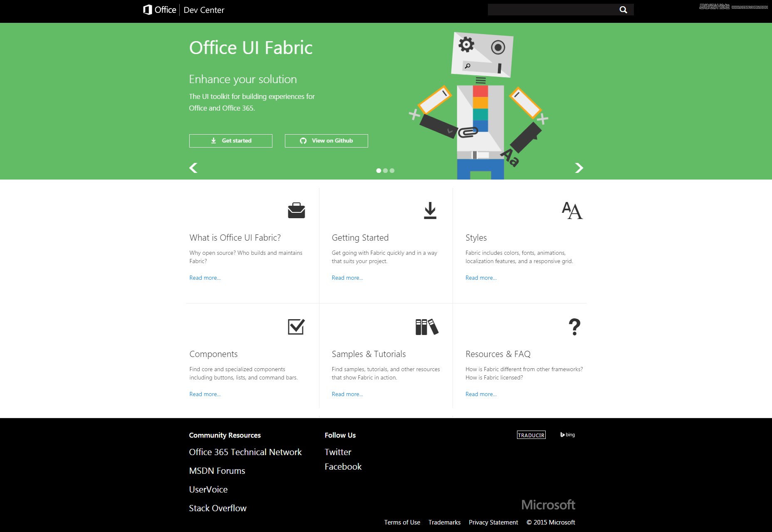Click Read more under Samples & Tutorials
This screenshot has width=772, height=532.
point(347,394)
